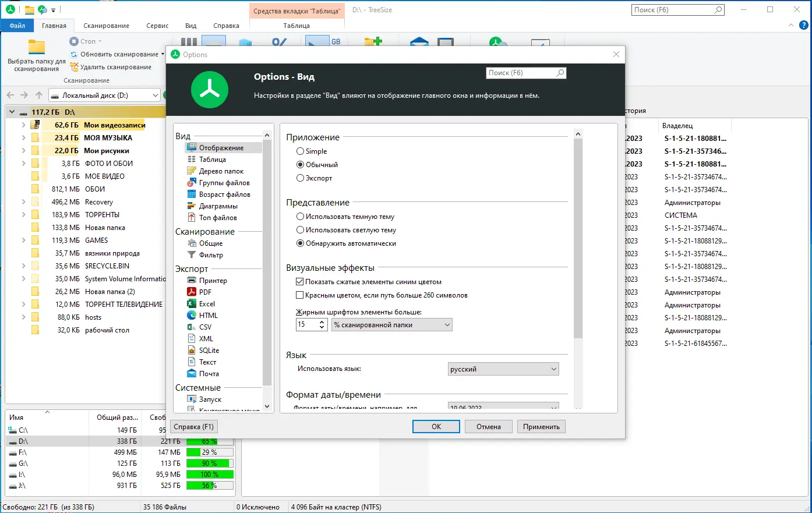Switch to Сканирование ribbon tab
Screen dimensions: 812x513
106,26
